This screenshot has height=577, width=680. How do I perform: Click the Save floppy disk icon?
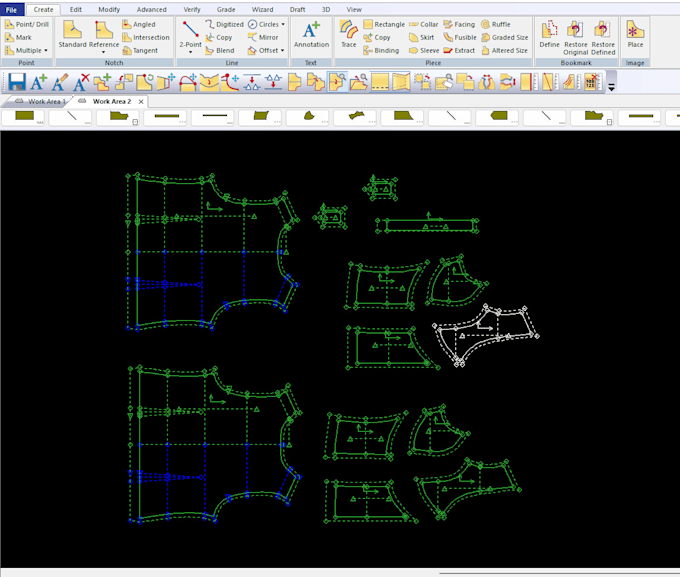16,82
